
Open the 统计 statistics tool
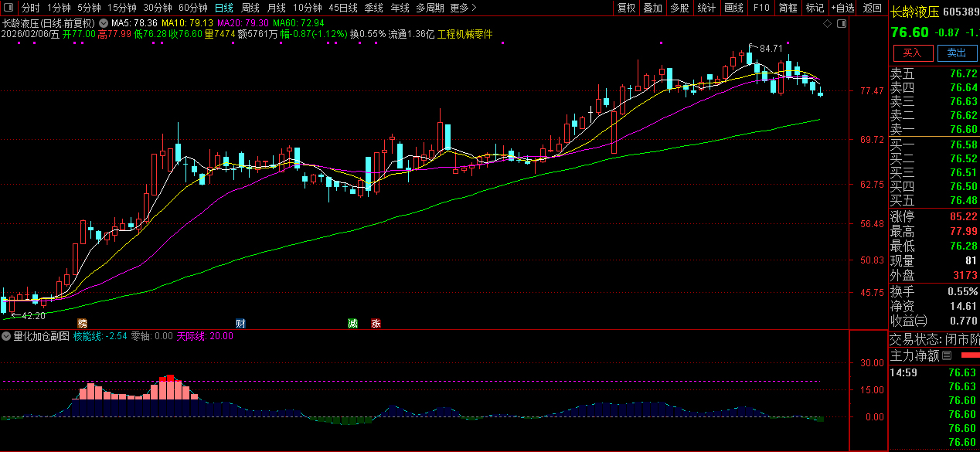tap(706, 8)
